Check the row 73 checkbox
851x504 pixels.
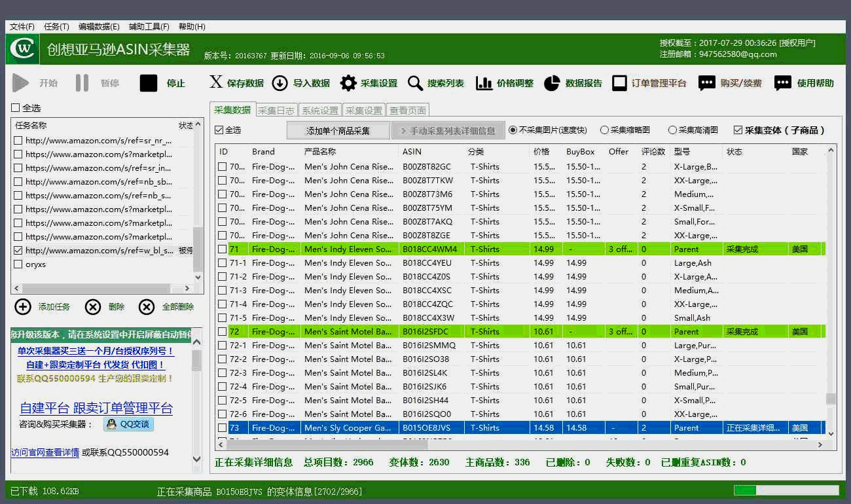(223, 428)
